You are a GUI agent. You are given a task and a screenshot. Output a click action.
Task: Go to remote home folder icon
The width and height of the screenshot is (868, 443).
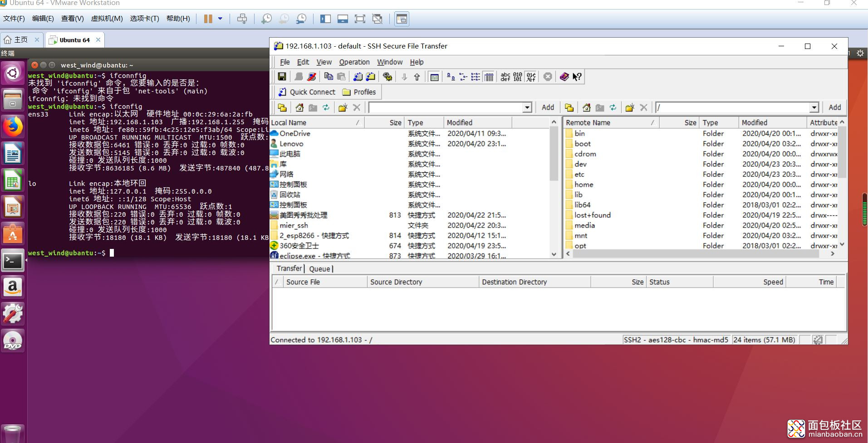pyautogui.click(x=586, y=107)
